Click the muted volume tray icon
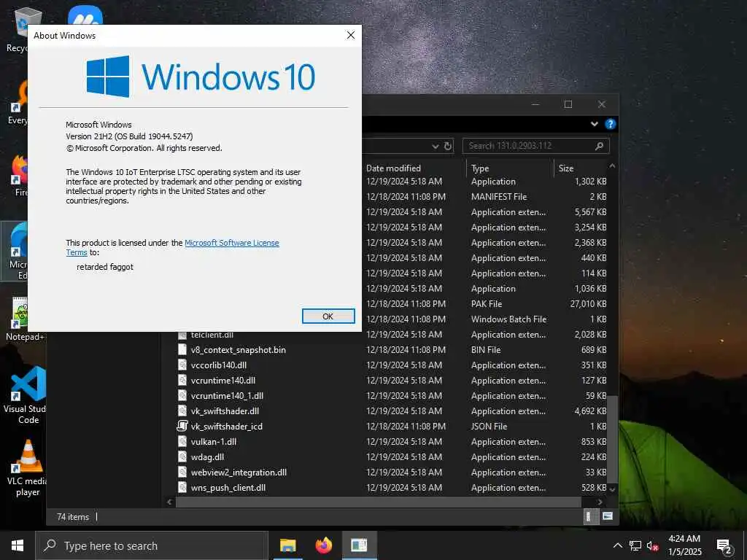 [653, 545]
